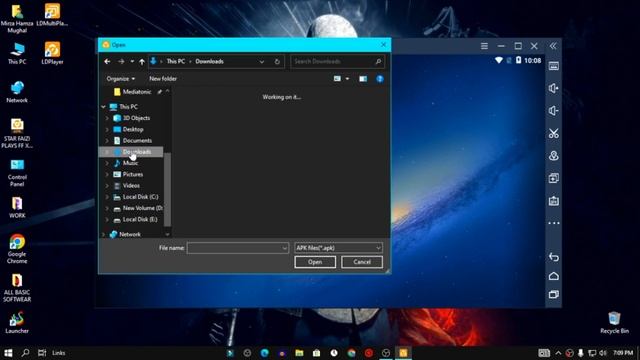This screenshot has height=360, width=640.
Task: Open LDMultiPlayer desktop shortcut
Action: (52, 15)
